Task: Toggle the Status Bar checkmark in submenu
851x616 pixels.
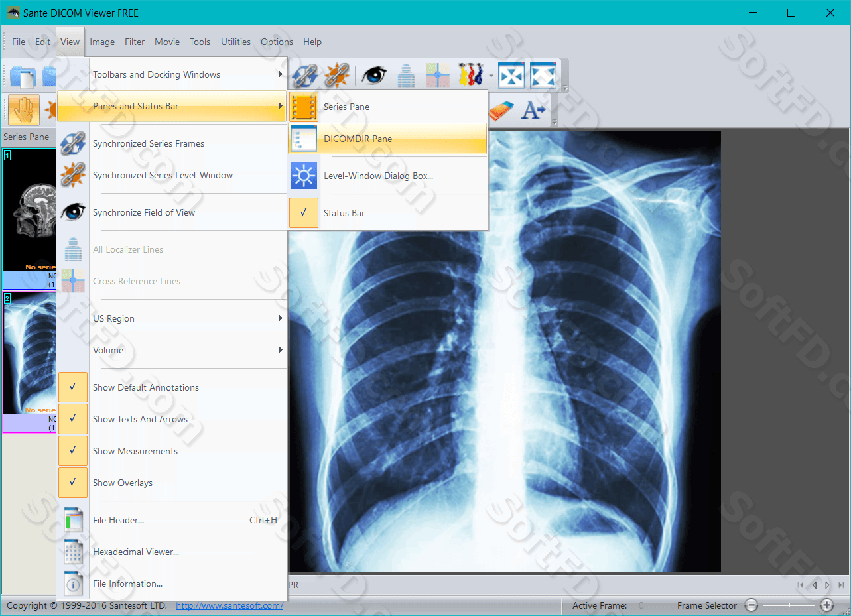Action: 304,213
